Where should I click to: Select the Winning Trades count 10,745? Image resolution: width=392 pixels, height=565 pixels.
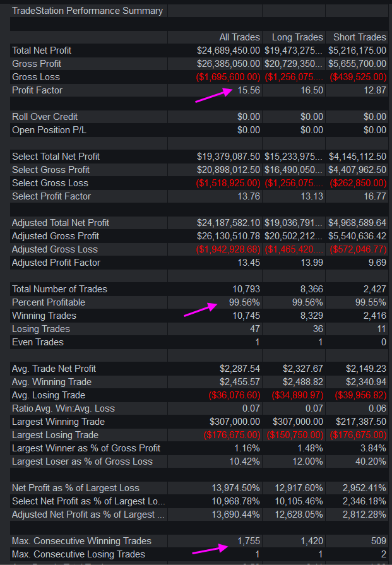pyautogui.click(x=246, y=316)
